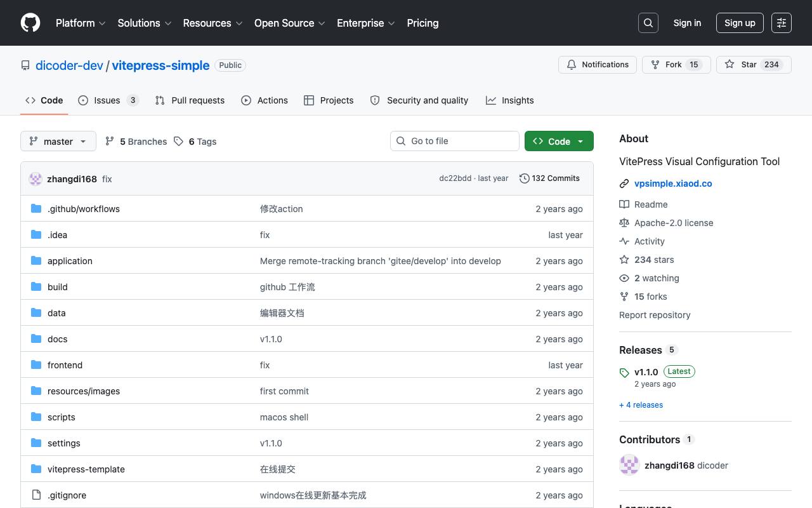This screenshot has height=508, width=812.
Task: Click the Go to file search field
Action: coord(455,141)
